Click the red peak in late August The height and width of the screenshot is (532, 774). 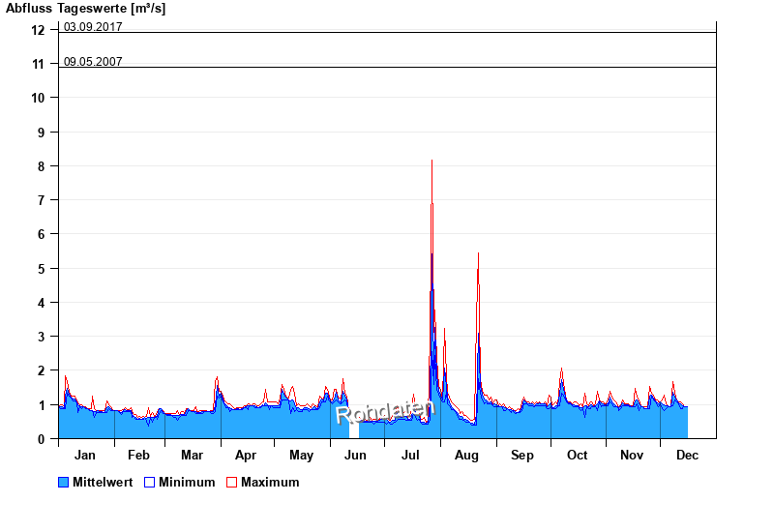[478, 255]
